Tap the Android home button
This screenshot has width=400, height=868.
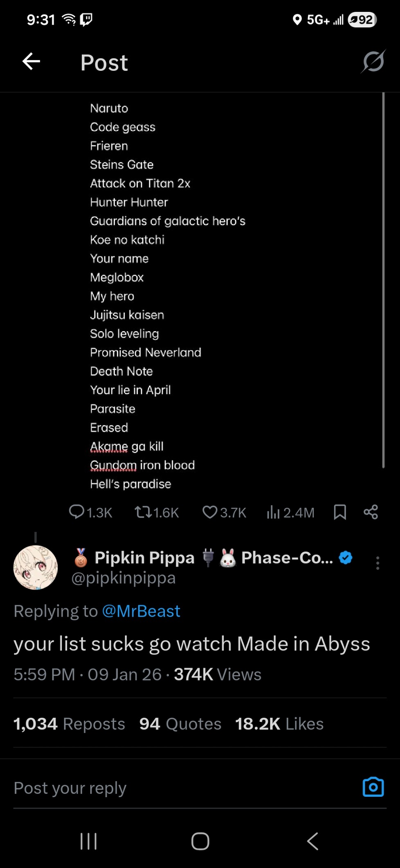(x=200, y=841)
